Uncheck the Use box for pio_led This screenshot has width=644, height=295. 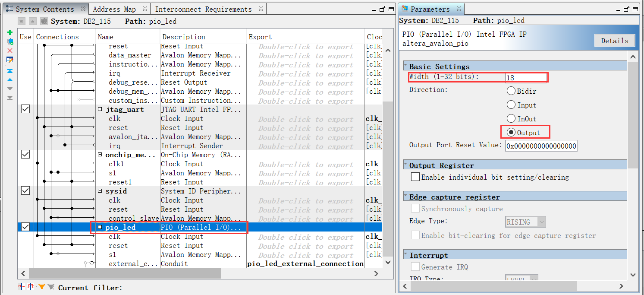click(x=25, y=227)
